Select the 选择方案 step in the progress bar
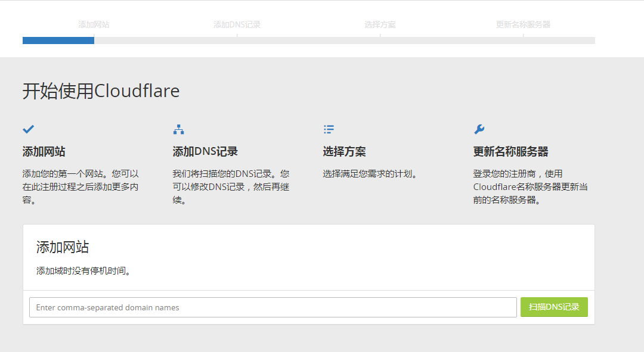 click(x=380, y=24)
